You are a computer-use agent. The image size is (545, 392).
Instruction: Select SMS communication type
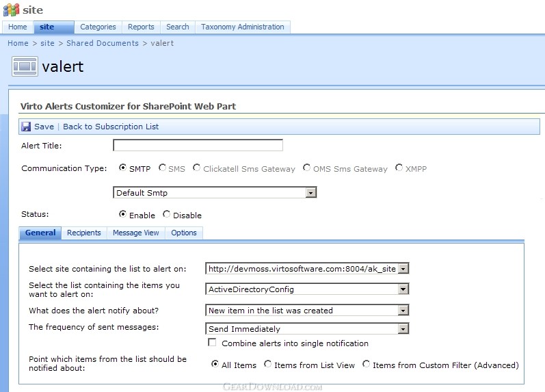[162, 168]
